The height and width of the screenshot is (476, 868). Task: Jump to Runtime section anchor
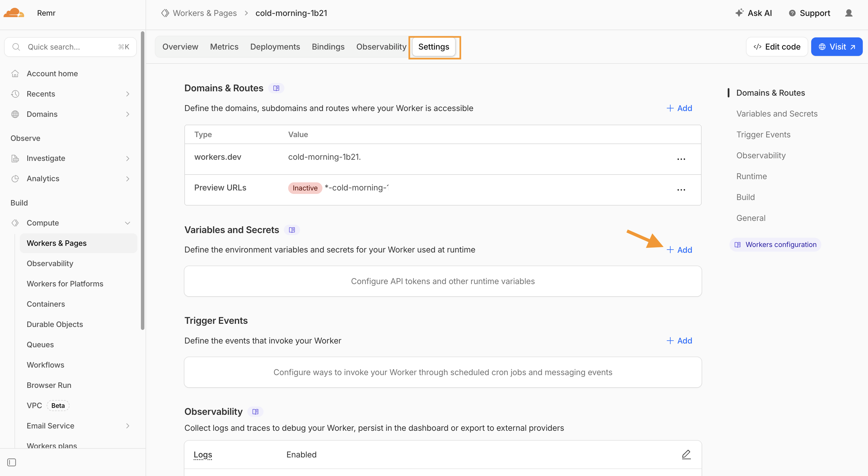point(751,176)
